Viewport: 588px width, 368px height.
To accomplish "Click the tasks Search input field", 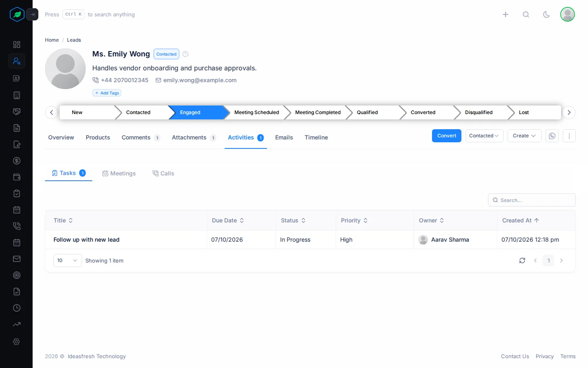I will pos(532,200).
